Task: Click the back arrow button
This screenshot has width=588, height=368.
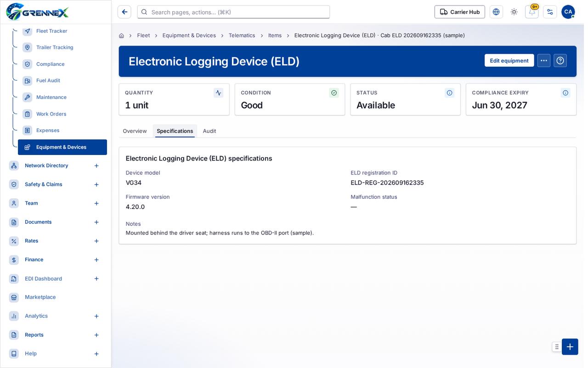Action: 124,12
